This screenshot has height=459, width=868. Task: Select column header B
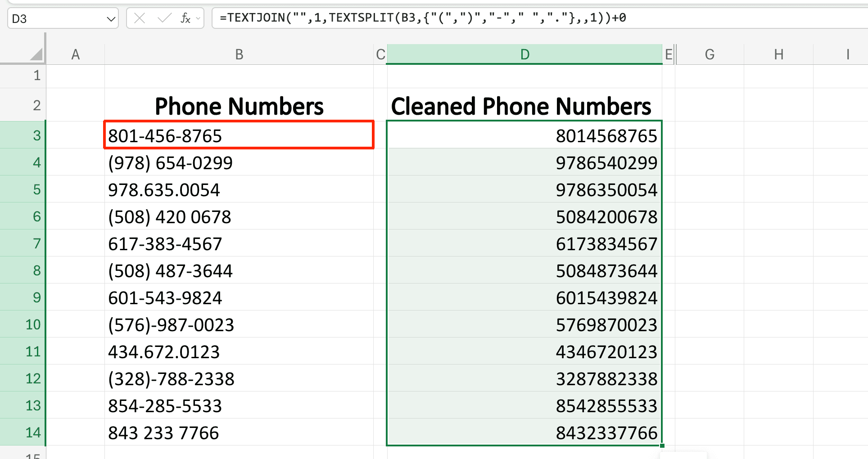[239, 54]
